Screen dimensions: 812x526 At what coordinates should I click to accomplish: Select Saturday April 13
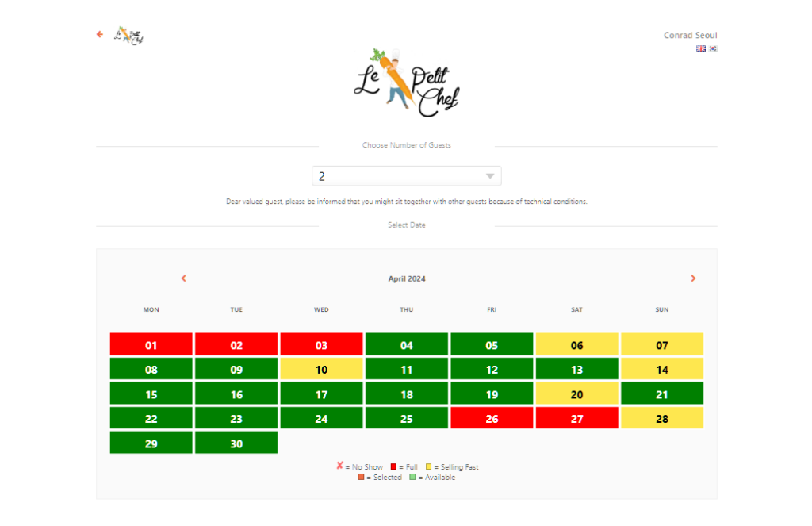tap(577, 368)
